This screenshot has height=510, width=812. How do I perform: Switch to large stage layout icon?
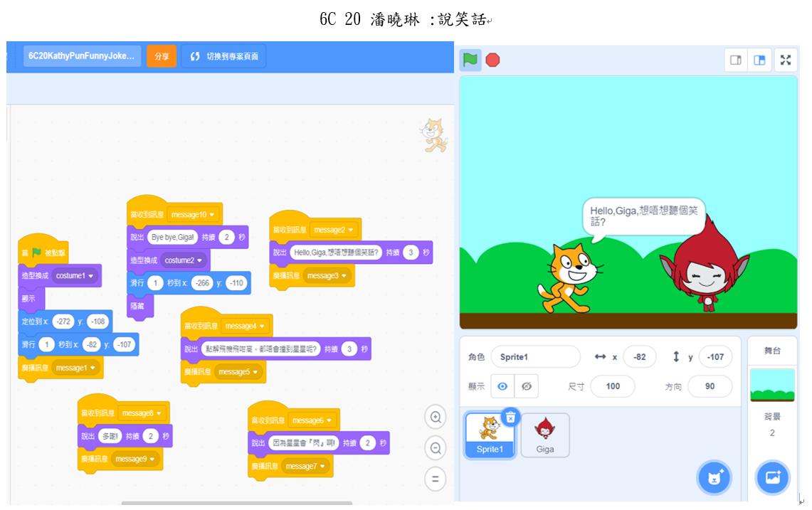point(759,60)
